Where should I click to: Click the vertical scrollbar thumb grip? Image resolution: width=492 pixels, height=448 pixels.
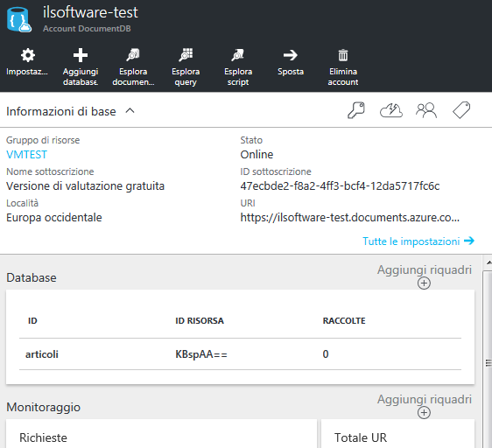tap(488, 362)
